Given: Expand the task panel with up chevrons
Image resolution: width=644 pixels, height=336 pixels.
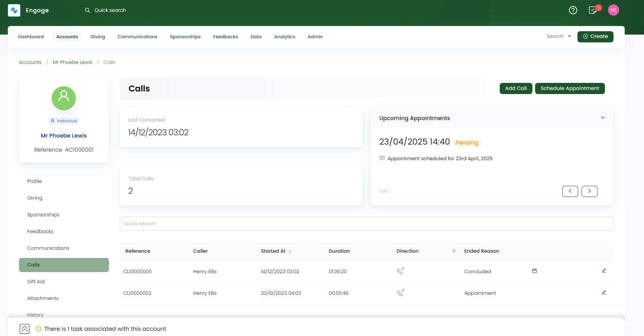Looking at the screenshot, I should point(25,329).
